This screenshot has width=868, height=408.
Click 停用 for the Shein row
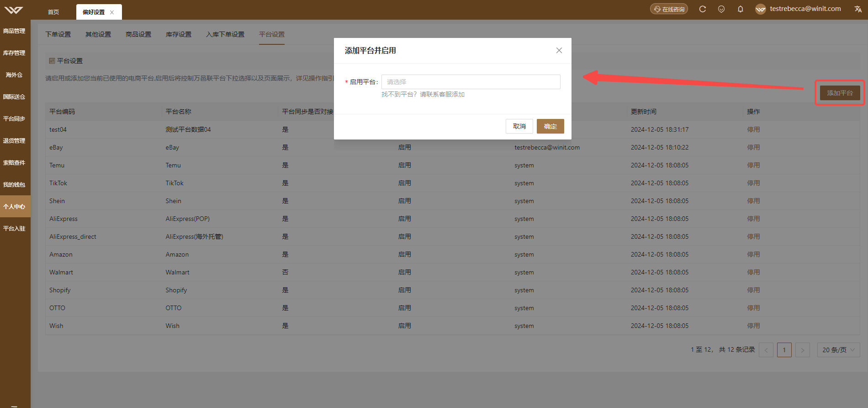(753, 201)
